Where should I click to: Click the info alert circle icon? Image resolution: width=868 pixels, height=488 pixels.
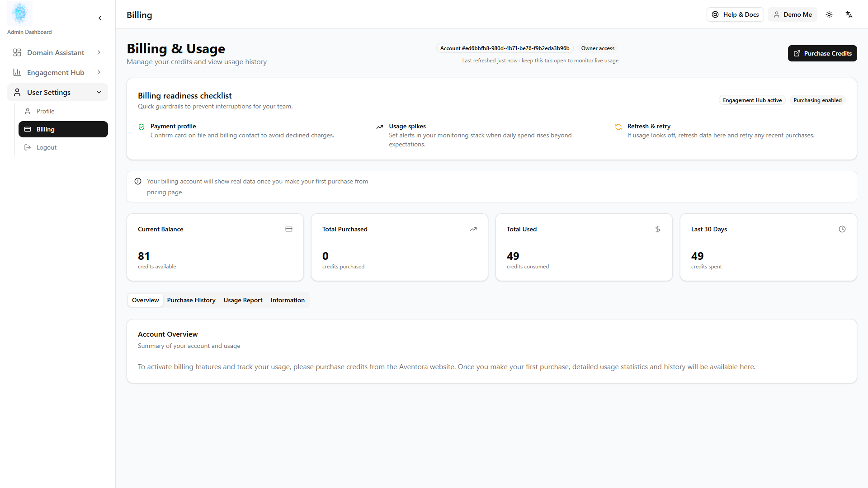click(x=138, y=181)
